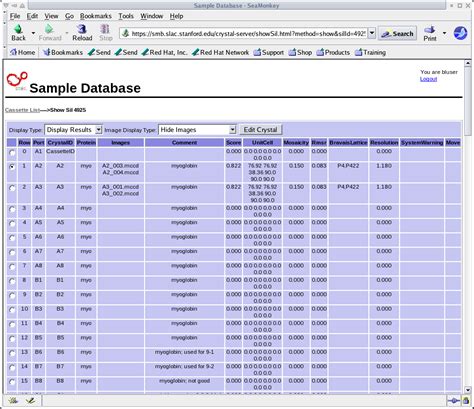This screenshot has height=409, width=474.
Task: Click the Composer component icon in status bar
Action: pos(30,401)
